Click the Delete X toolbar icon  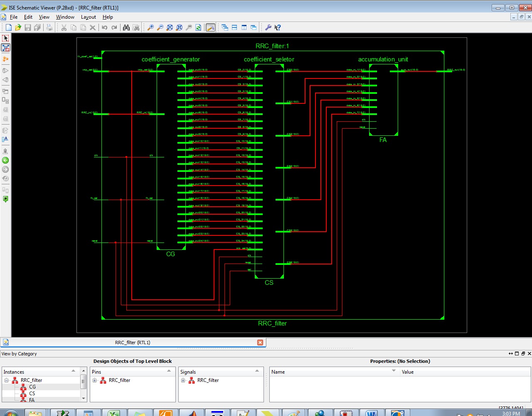[92, 27]
